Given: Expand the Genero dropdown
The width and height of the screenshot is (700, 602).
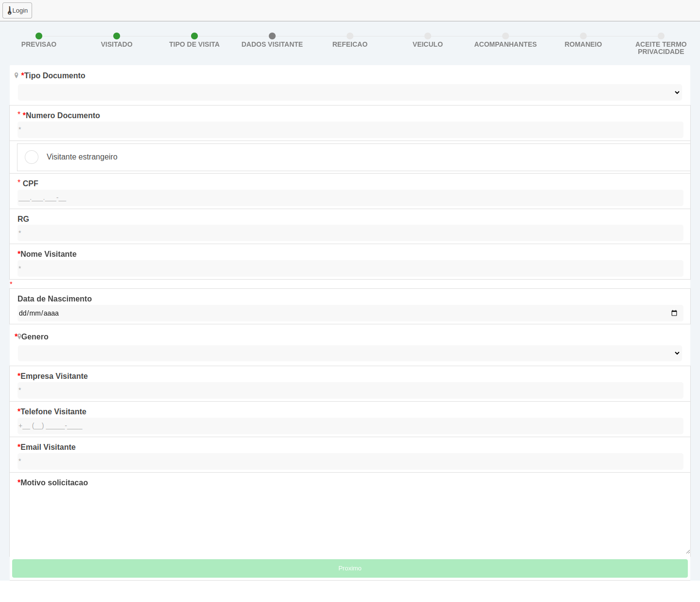Looking at the screenshot, I should click(x=350, y=353).
